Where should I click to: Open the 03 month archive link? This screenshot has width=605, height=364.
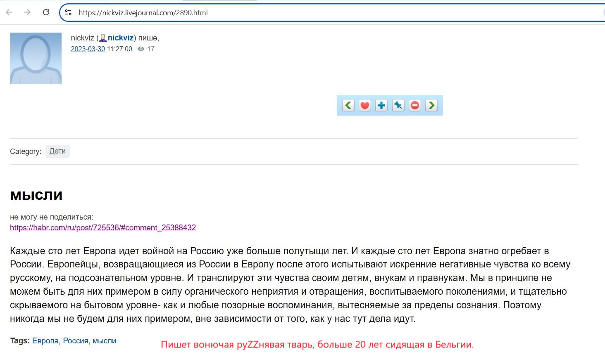[91, 49]
